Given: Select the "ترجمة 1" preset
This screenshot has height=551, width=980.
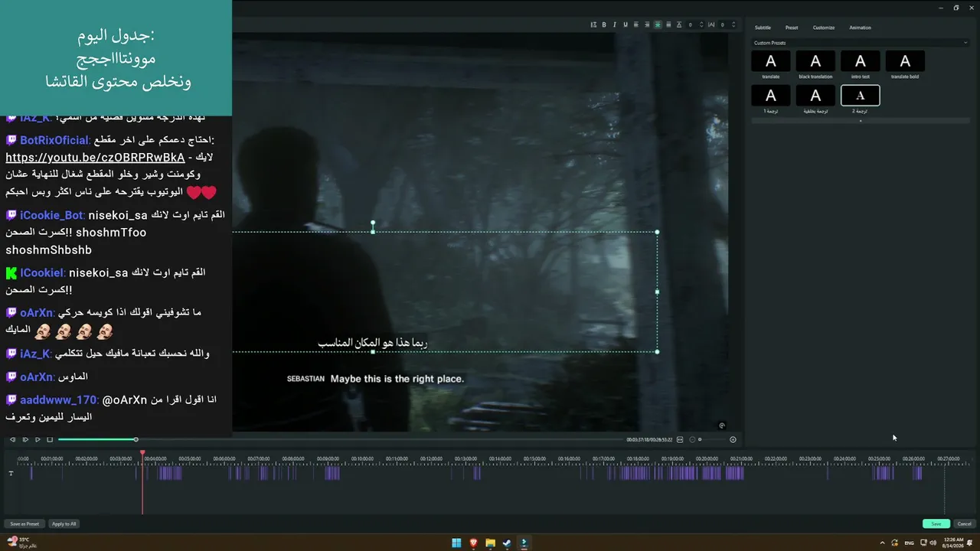Looking at the screenshot, I should pos(771,96).
